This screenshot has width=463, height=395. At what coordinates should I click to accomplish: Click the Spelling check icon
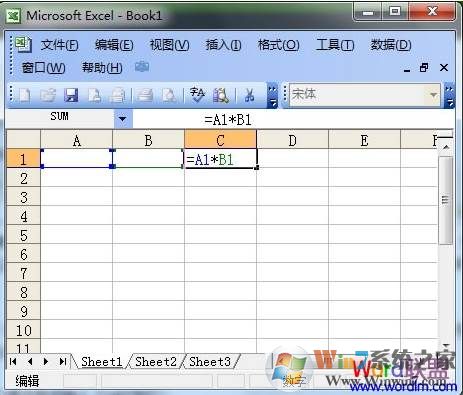[197, 95]
